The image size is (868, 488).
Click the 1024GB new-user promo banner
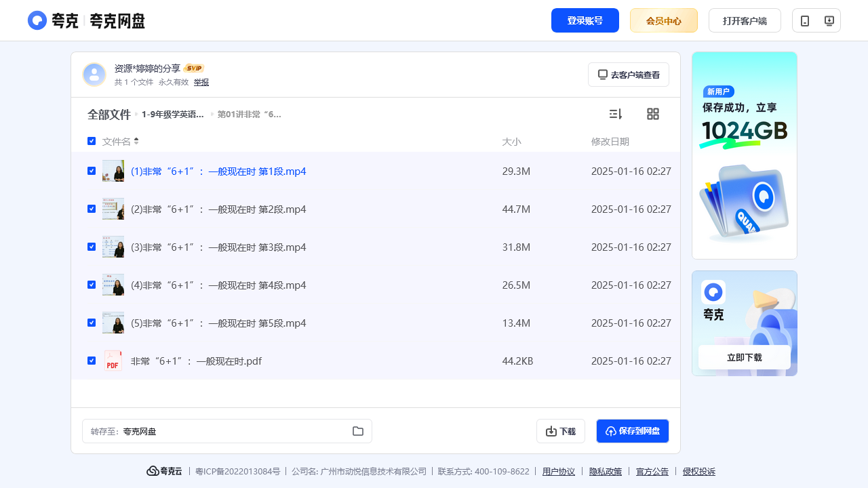coord(745,155)
